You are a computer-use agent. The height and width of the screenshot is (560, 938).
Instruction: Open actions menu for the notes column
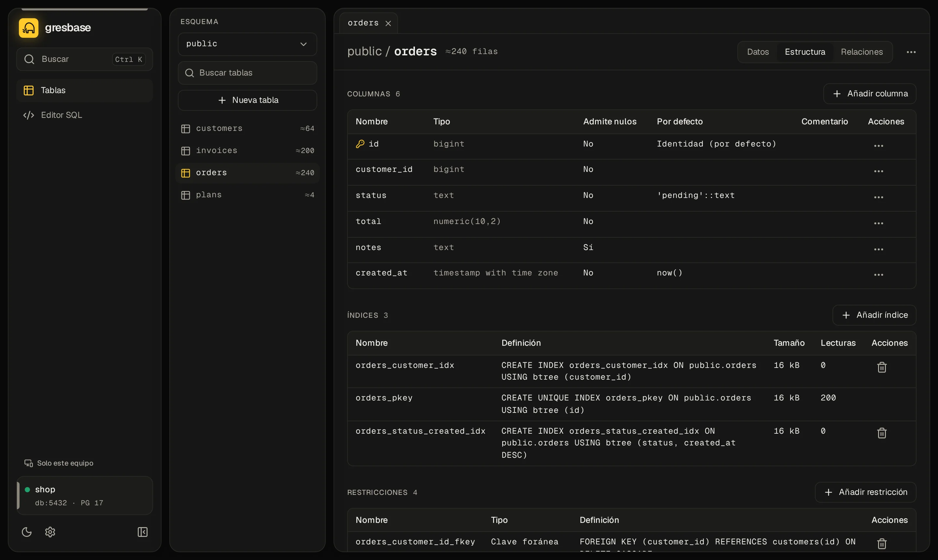point(879,249)
